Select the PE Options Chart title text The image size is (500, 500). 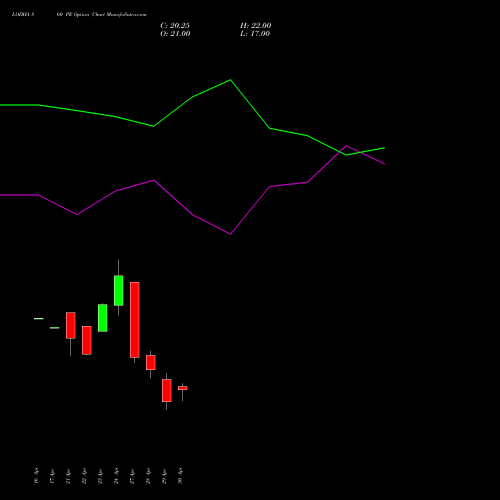tap(102, 15)
